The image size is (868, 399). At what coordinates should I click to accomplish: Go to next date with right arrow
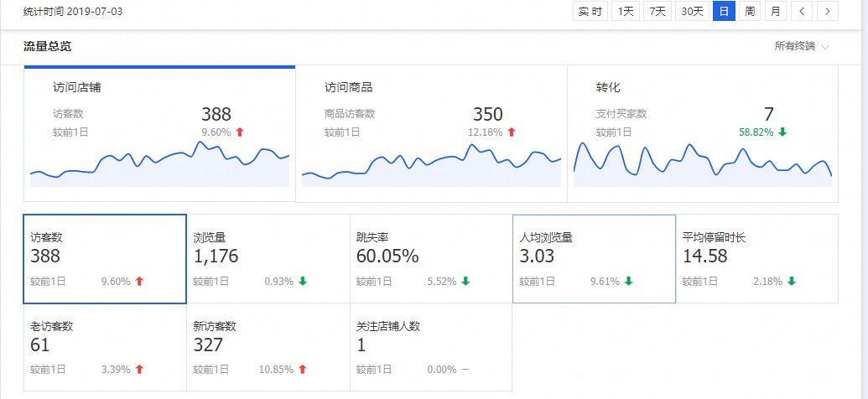tap(828, 11)
